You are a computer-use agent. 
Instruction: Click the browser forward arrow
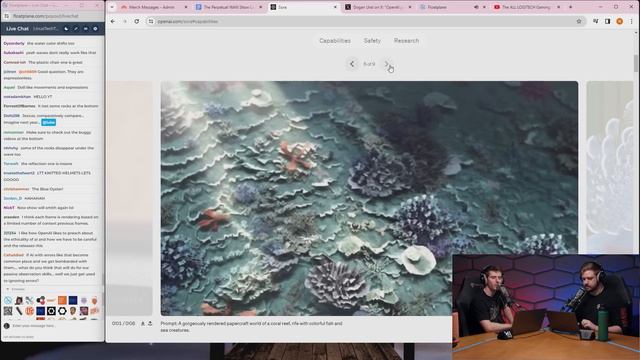point(124,21)
